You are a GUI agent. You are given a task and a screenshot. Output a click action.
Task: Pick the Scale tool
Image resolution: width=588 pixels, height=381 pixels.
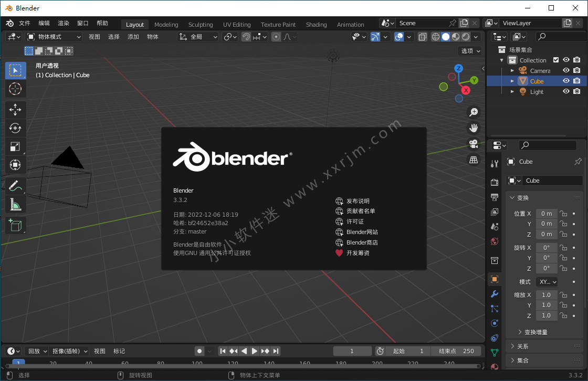pos(15,146)
